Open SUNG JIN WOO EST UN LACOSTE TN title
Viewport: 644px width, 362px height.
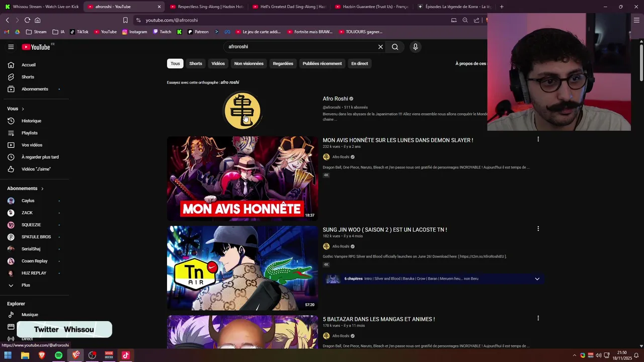tap(385, 230)
